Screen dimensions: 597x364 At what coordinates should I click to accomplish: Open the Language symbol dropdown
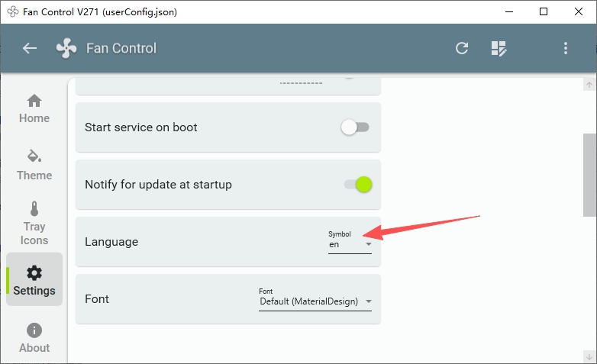tap(350, 242)
